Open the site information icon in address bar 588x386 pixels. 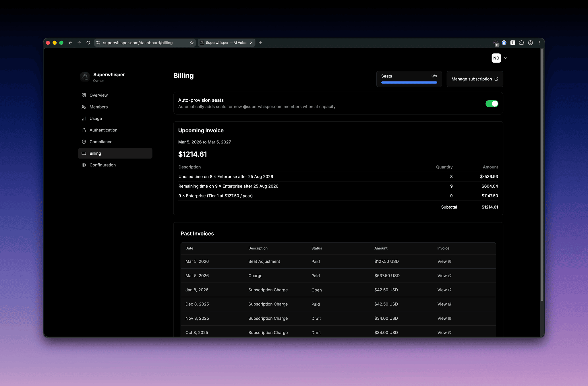tap(98, 43)
